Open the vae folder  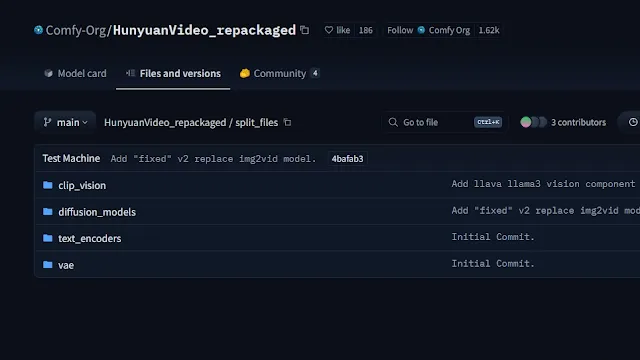[x=66, y=265]
